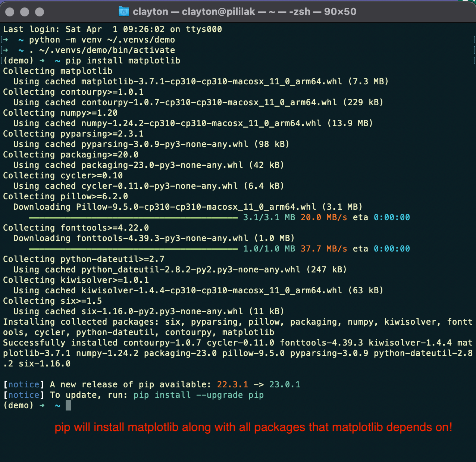The width and height of the screenshot is (476, 462).
Task: Click the red caption about matplotlib dependencies
Action: click(x=253, y=428)
